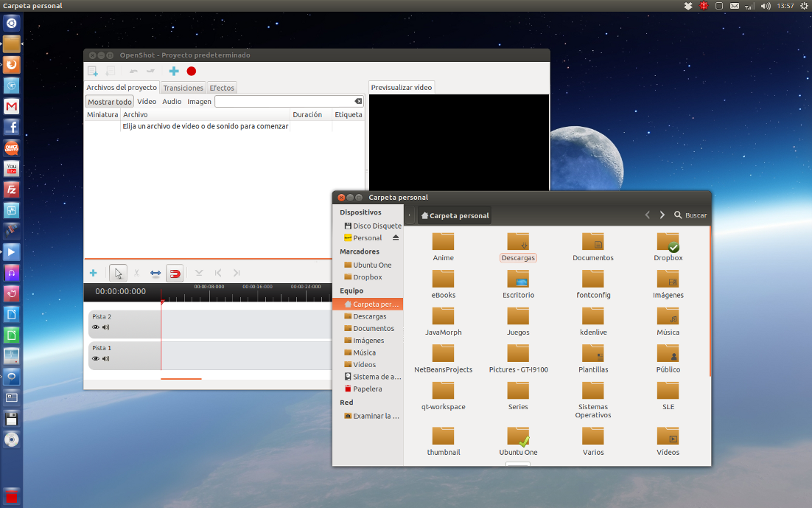Select the Plantillas folder icon
The width and height of the screenshot is (812, 508).
tap(593, 353)
